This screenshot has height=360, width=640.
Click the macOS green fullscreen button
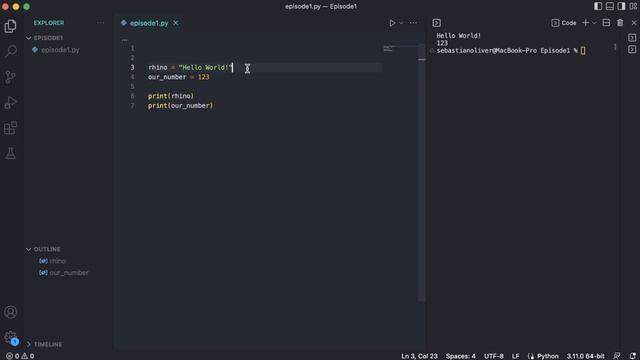click(x=26, y=7)
